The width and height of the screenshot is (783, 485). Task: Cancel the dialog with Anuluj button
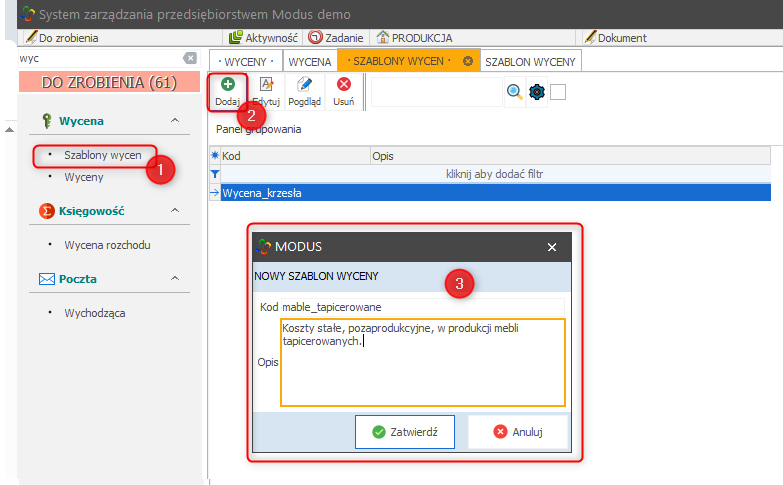(518, 432)
